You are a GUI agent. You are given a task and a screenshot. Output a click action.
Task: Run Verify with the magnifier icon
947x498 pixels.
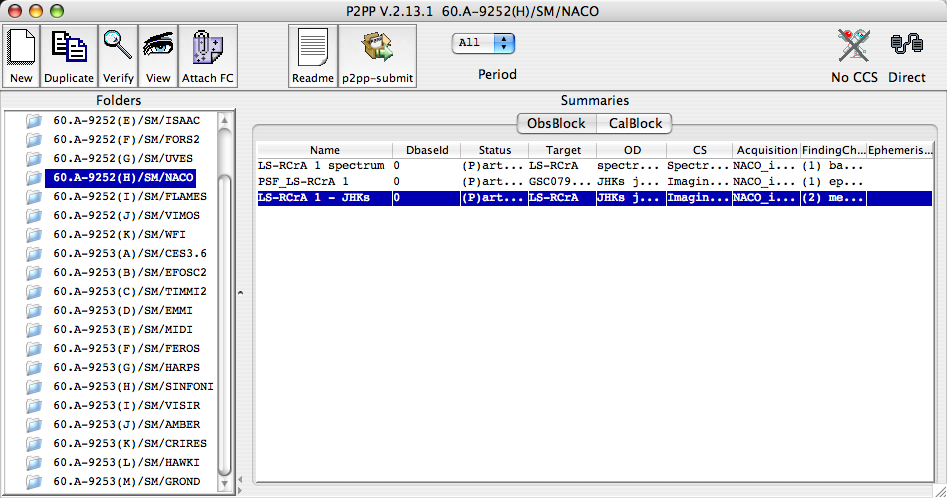pyautogui.click(x=118, y=46)
